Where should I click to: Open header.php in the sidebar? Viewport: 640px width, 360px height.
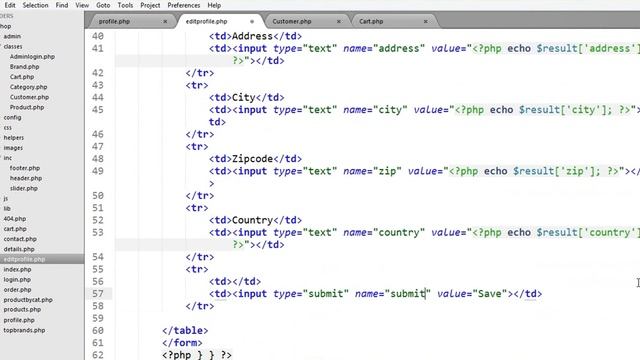26,178
